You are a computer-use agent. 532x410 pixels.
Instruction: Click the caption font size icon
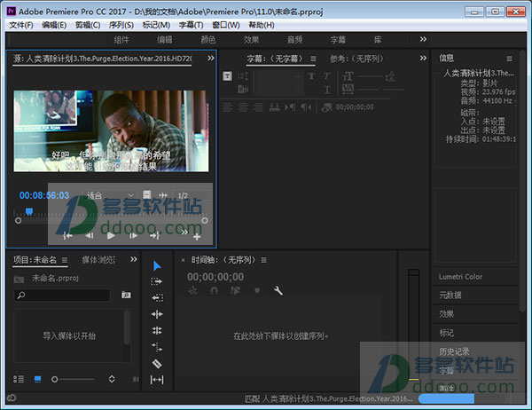348,76
